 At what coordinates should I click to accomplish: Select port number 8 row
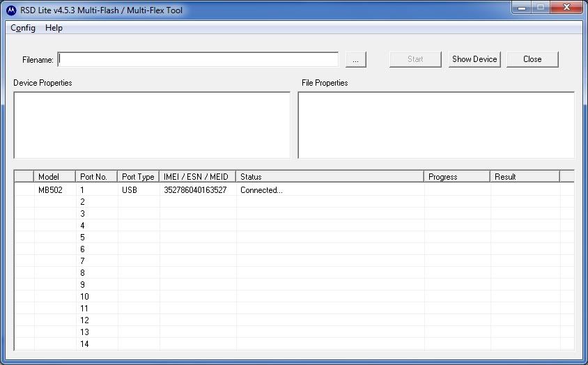pos(295,273)
